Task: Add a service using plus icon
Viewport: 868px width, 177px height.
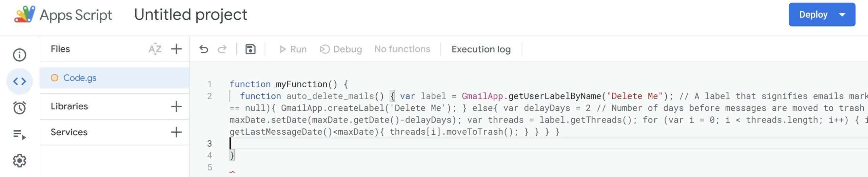Action: coord(176,132)
